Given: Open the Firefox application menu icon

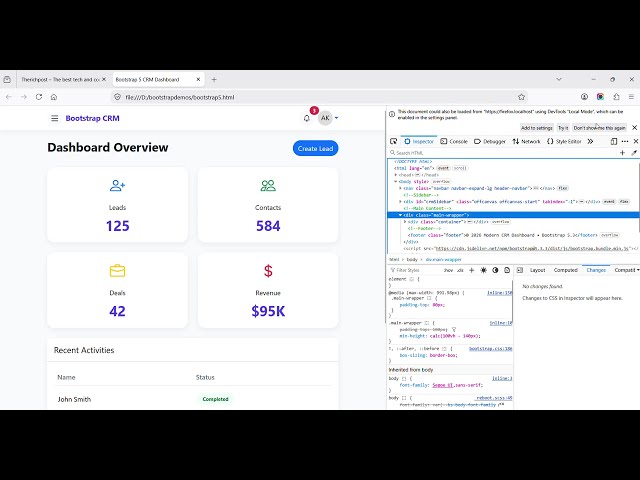Looking at the screenshot, I should point(631,97).
